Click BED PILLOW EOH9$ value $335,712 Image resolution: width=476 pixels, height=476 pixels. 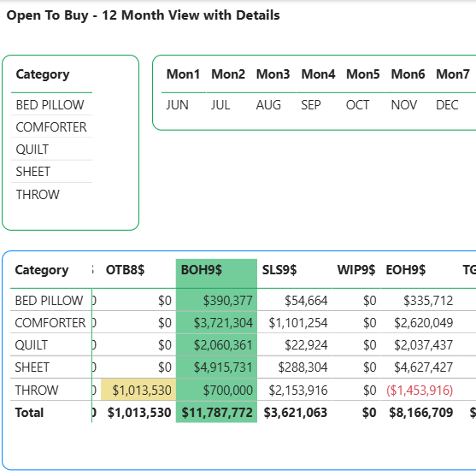coord(428,301)
